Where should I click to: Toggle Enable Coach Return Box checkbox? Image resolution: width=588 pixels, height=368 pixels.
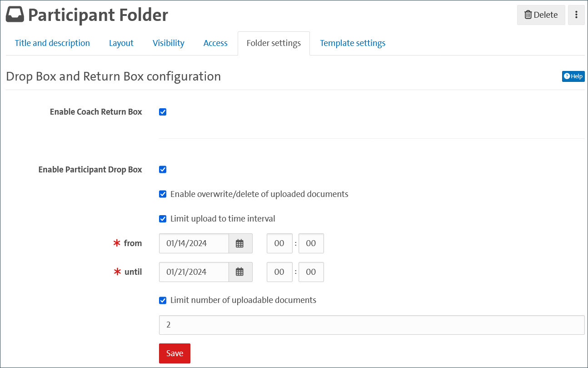tap(163, 112)
